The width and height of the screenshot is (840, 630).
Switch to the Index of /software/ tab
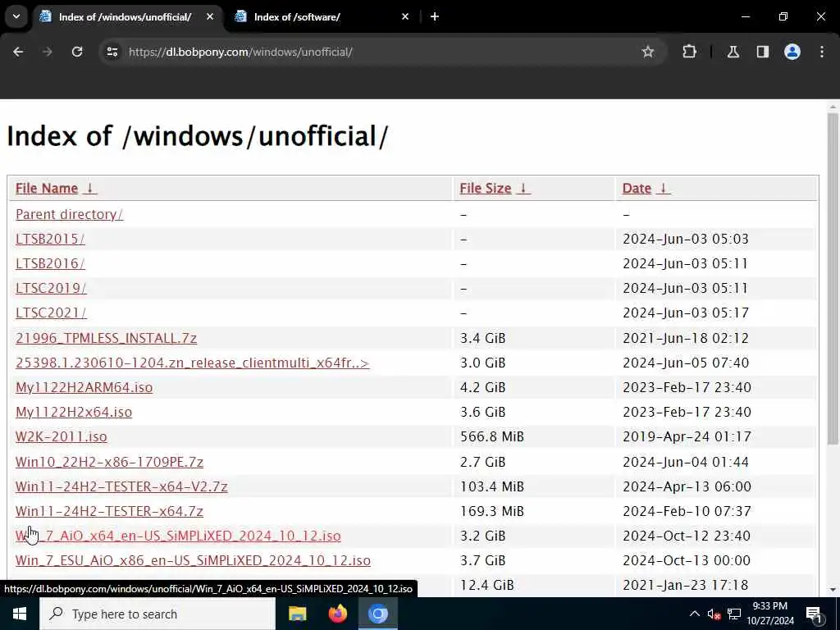point(322,16)
